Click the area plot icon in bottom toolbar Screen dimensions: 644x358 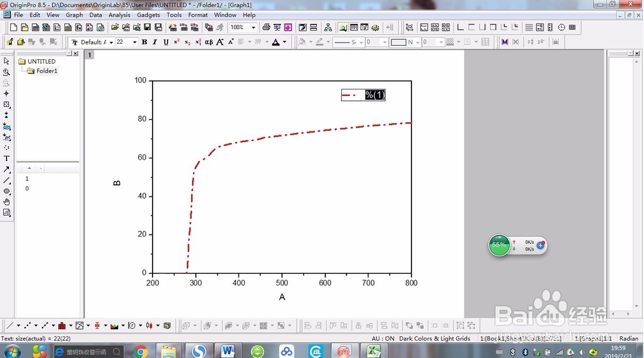click(114, 326)
